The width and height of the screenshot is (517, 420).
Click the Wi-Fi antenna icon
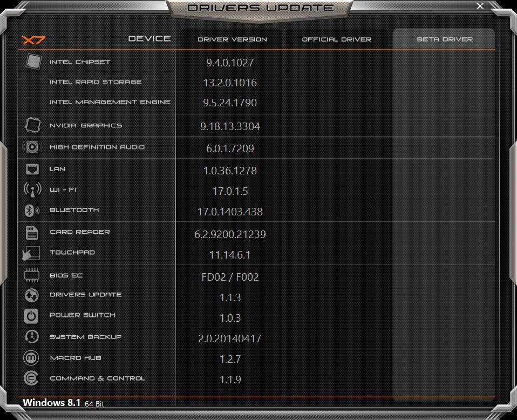tap(32, 189)
